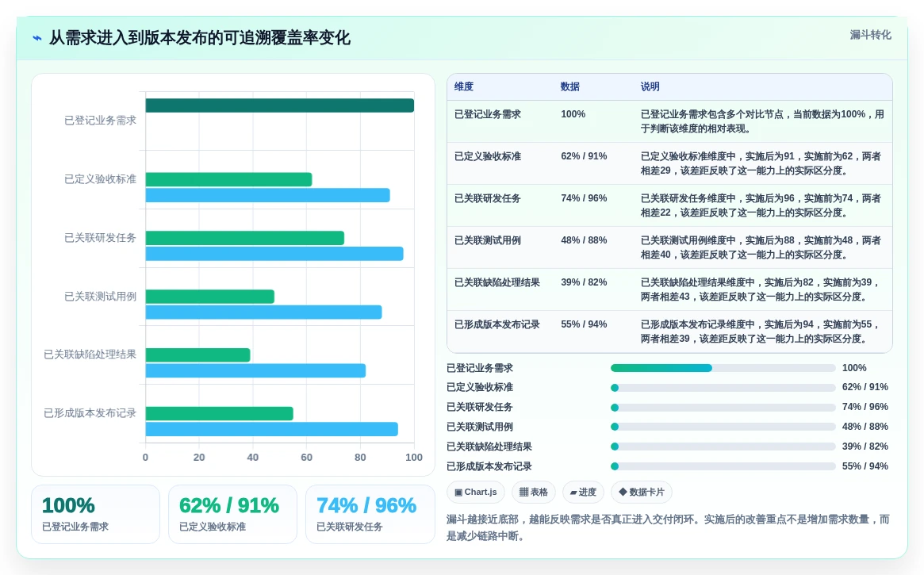Click the footer note starting 漏斗越接近底部
Screen dimensions: 924x575
pyautogui.click(x=668, y=527)
